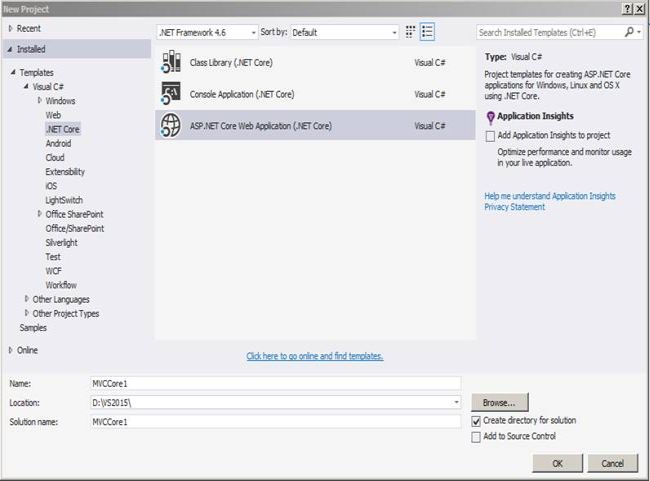Click the Solution name input field
Image resolution: width=650 pixels, height=481 pixels.
[x=276, y=422]
